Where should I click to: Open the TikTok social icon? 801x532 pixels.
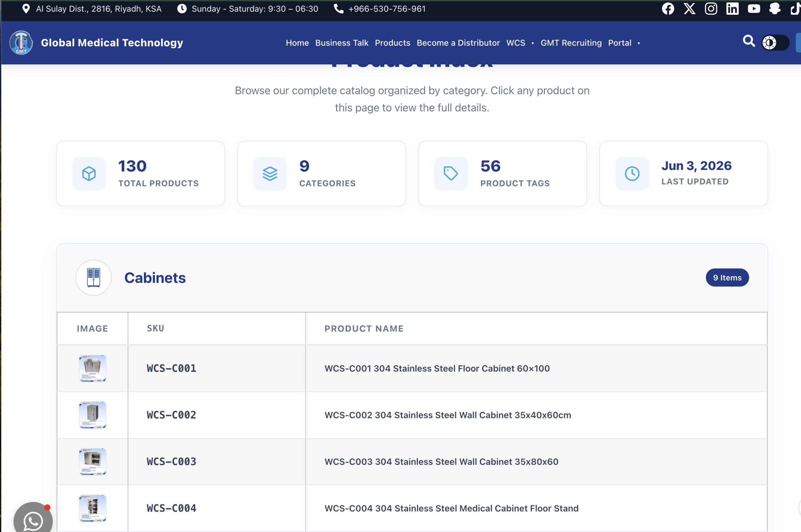796,9
